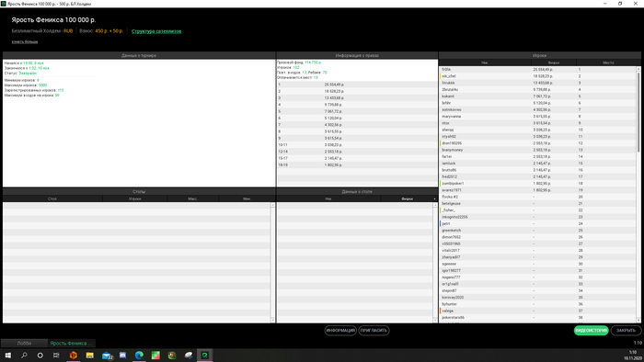644x362 pixels.
Task: Click taskbar clock showing 10.11.2020
Action: tap(633, 356)
